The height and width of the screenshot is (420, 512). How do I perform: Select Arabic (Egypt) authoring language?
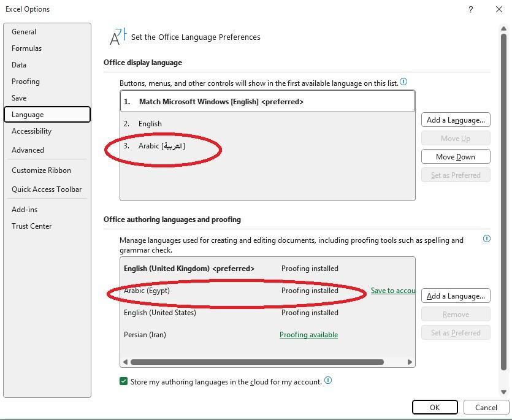pos(268,291)
